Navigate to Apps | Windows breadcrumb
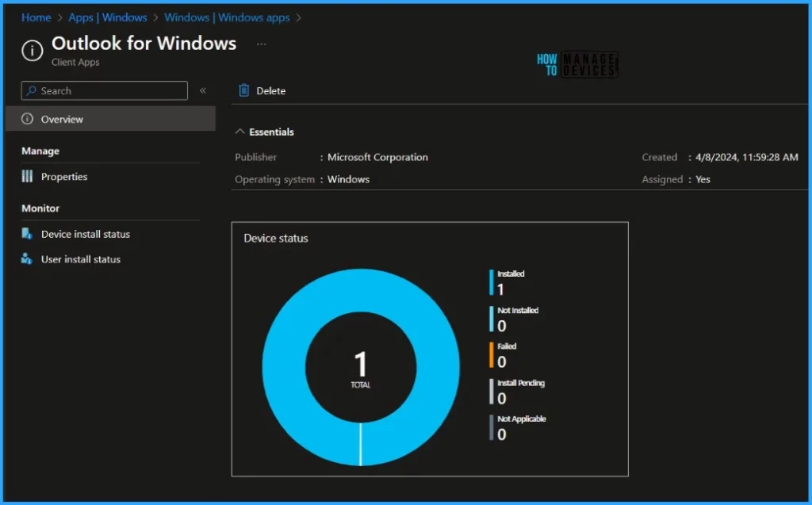 pyautogui.click(x=108, y=17)
